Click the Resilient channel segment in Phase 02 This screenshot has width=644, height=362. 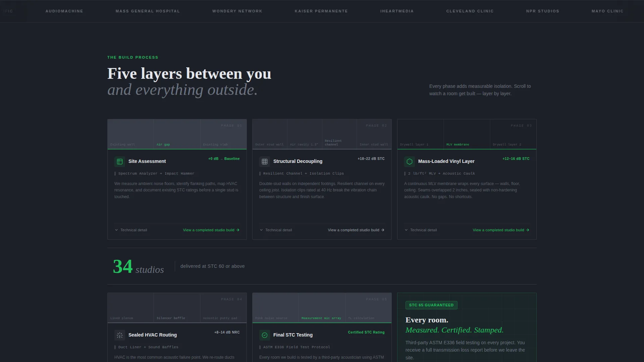pyautogui.click(x=339, y=134)
